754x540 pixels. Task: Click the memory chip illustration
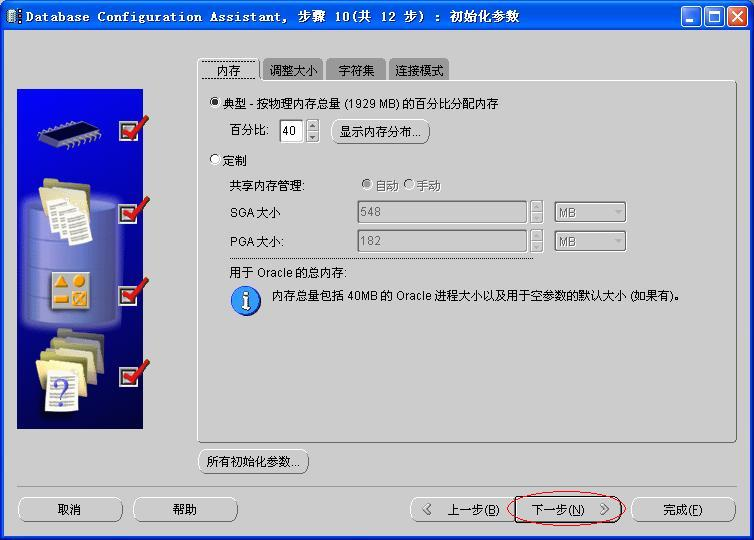point(70,134)
